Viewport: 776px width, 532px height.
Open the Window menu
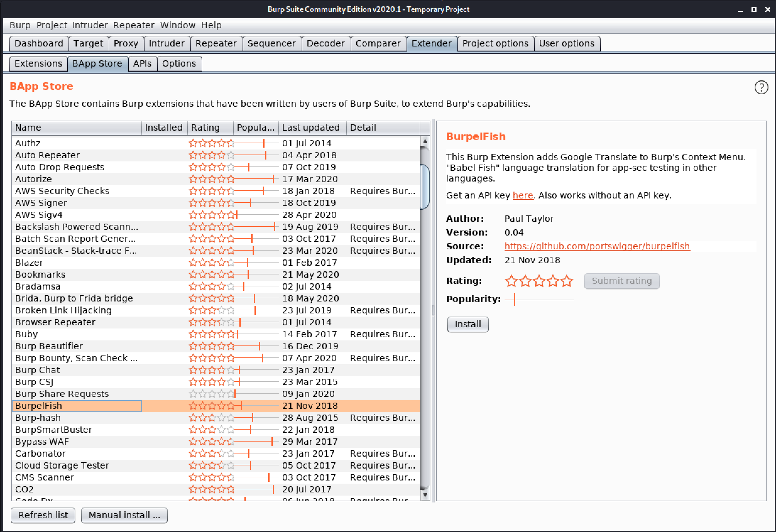coord(178,25)
